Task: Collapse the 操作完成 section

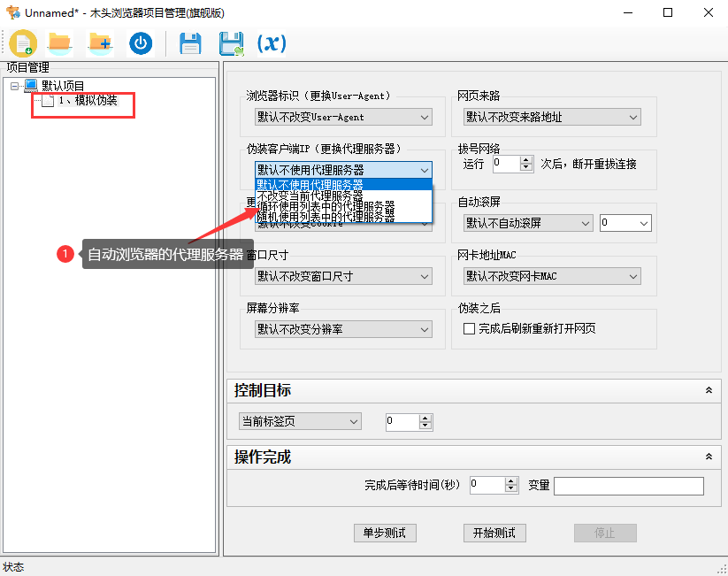Action: (x=709, y=457)
